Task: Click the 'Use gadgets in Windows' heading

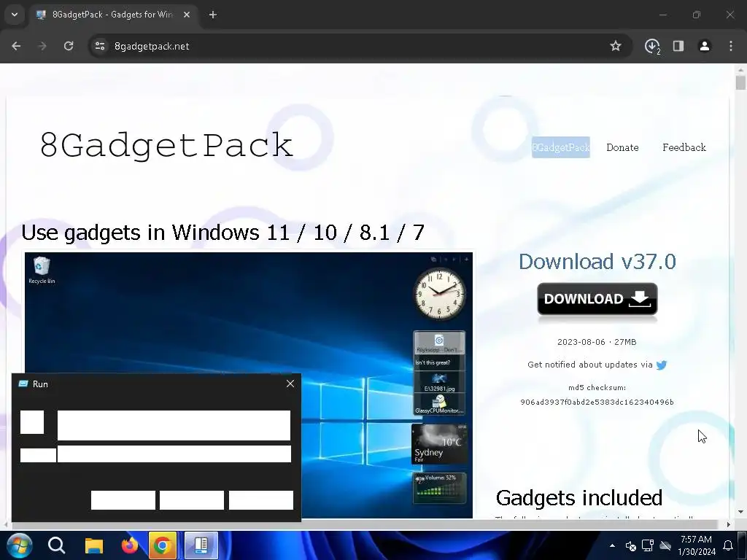Action: point(223,233)
